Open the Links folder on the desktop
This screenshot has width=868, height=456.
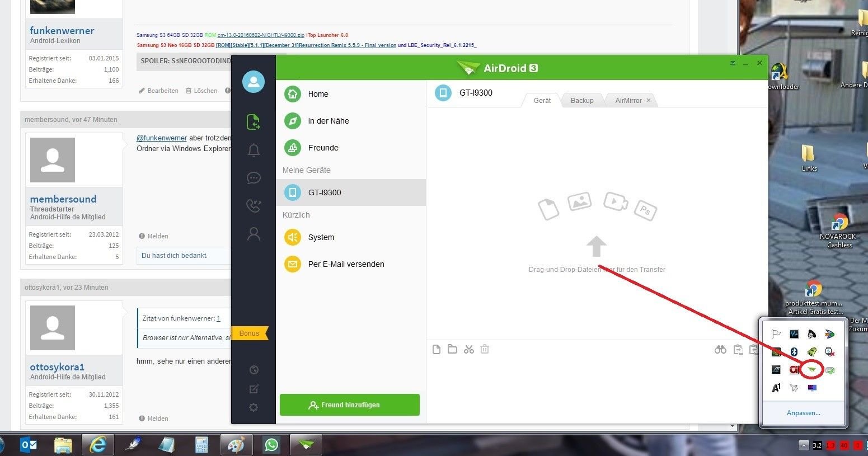[809, 157]
